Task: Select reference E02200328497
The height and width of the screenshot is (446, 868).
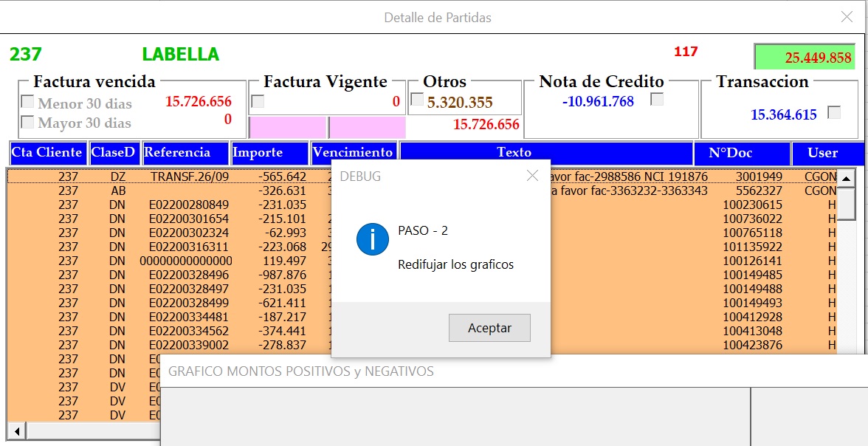Action: pyautogui.click(x=189, y=289)
